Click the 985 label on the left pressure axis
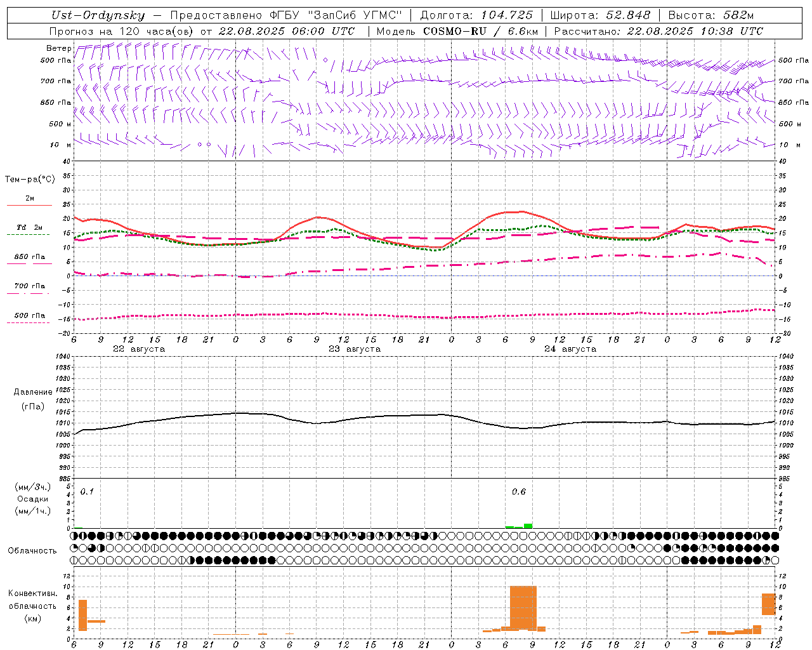Viewport: 812px width, 650px height. pyautogui.click(x=65, y=479)
